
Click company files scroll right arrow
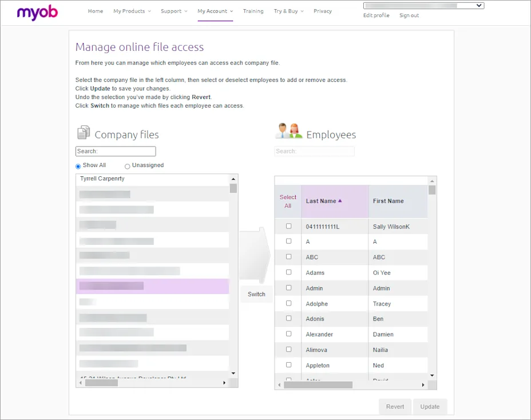(224, 383)
